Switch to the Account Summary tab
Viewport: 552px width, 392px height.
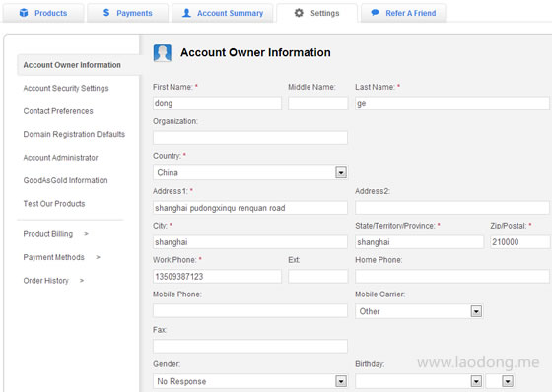tap(223, 13)
